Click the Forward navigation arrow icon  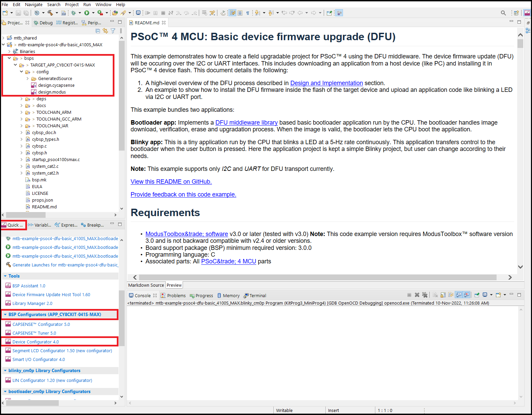pyautogui.click(x=314, y=13)
